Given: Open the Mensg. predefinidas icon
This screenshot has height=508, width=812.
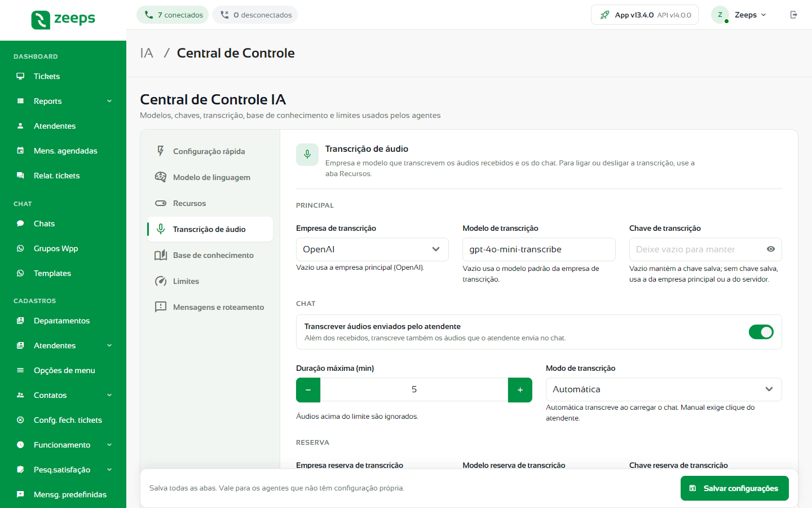Looking at the screenshot, I should (20, 494).
